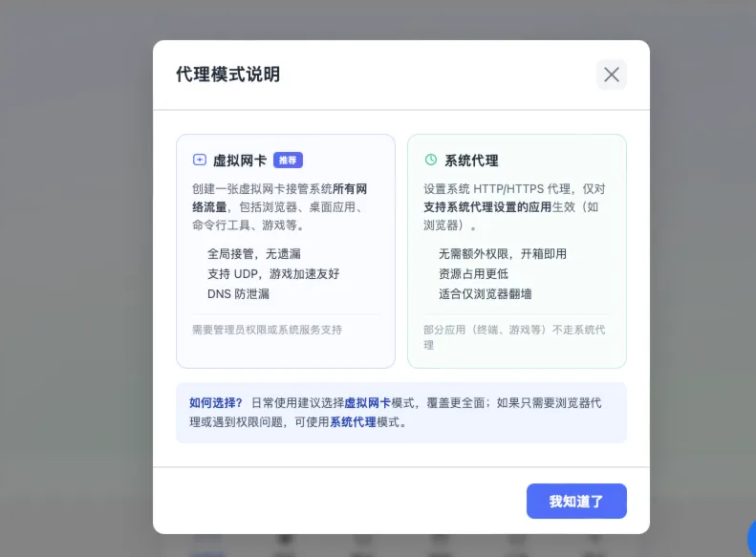Image resolution: width=756 pixels, height=557 pixels.
Task: Select the 虚拟网卡 card heading
Action: [240, 161]
